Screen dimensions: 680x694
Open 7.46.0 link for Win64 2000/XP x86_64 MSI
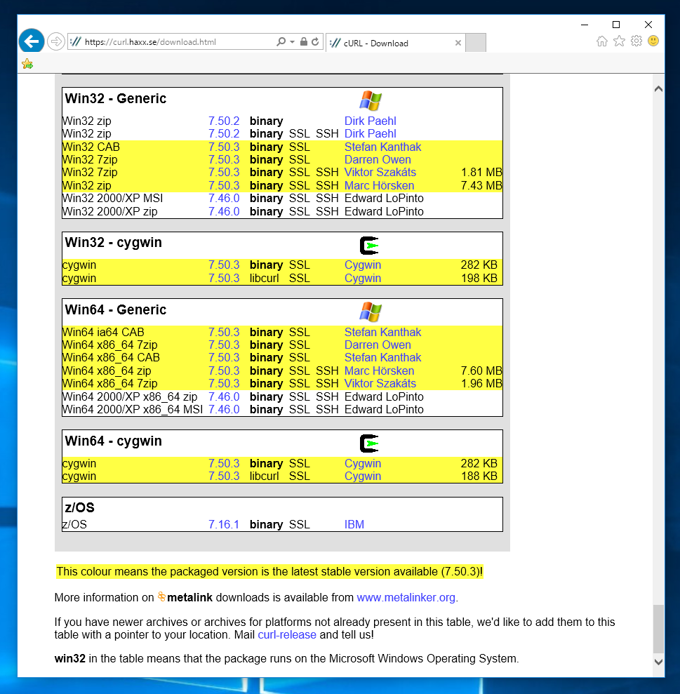[x=224, y=409]
